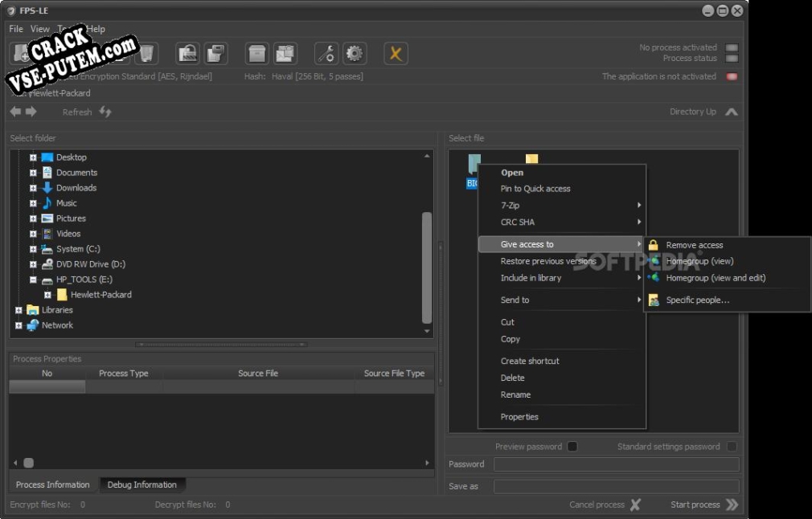Click the Start process double-arrow icon
Screen dimensions: 812x519
[x=732, y=505]
